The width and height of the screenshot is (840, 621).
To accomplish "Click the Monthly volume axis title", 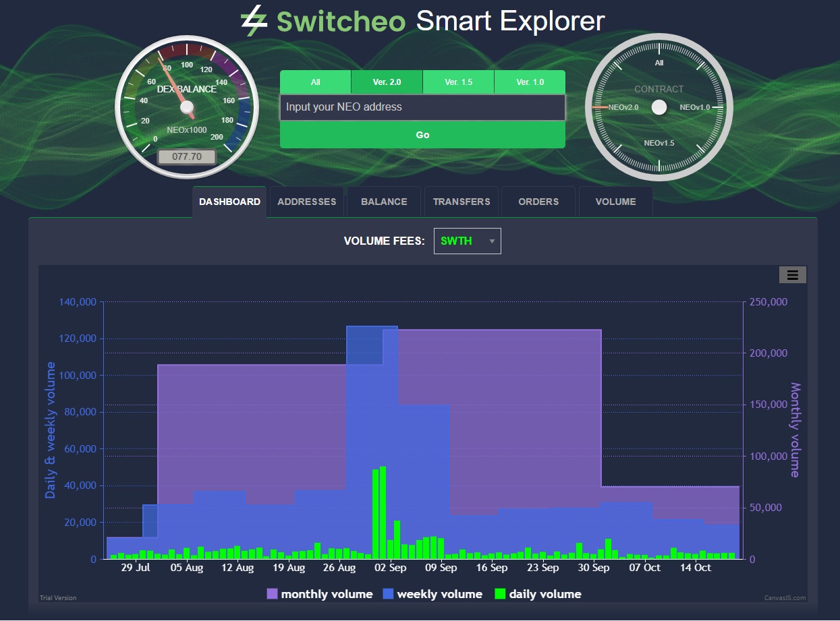I will 795,430.
